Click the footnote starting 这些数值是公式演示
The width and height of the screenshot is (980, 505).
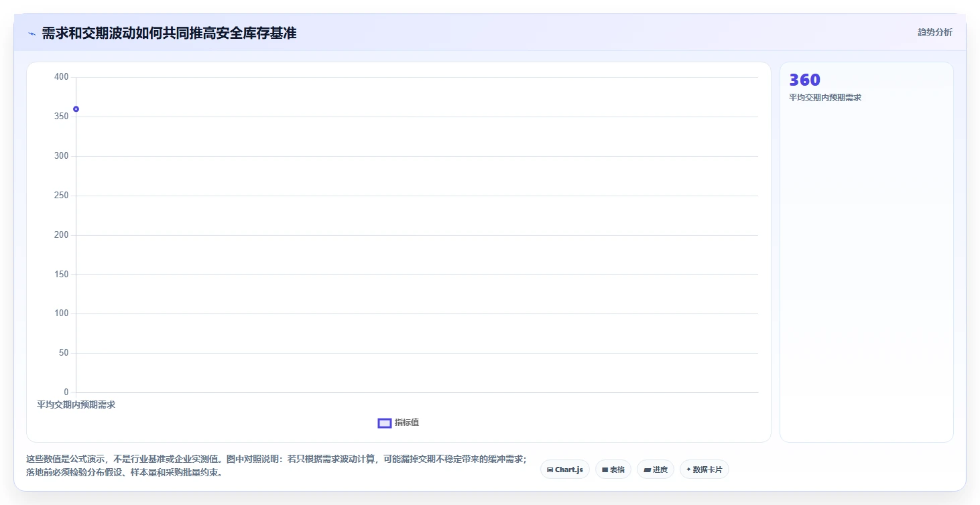(x=276, y=466)
